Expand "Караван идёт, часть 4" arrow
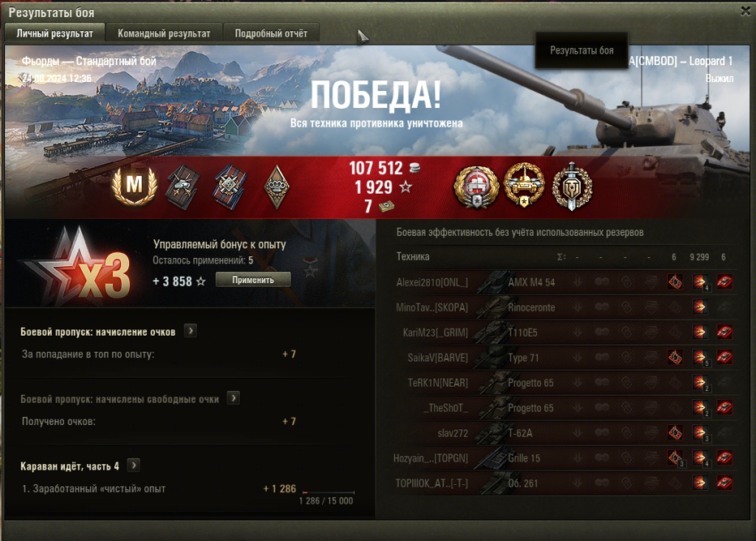The height and width of the screenshot is (541, 756). point(134,466)
